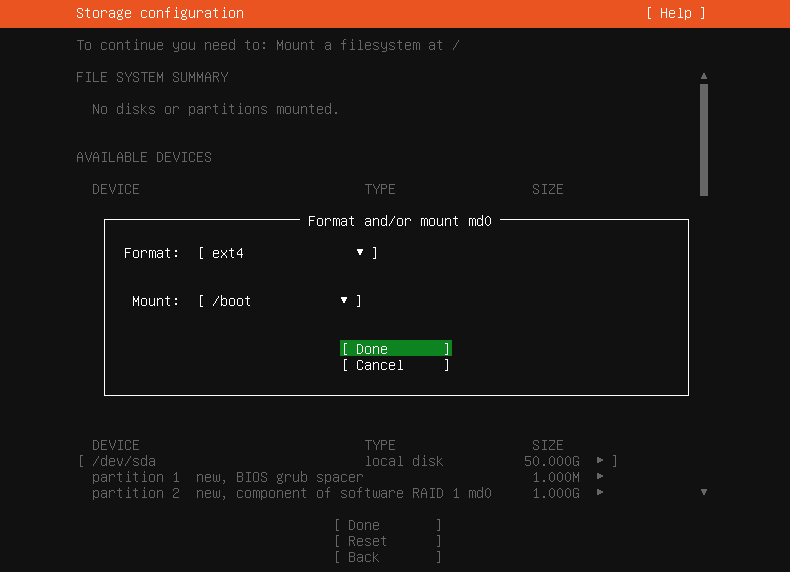Image resolution: width=790 pixels, height=572 pixels.
Task: Click the "No disks or partitions mounted." text
Action: (x=215, y=109)
